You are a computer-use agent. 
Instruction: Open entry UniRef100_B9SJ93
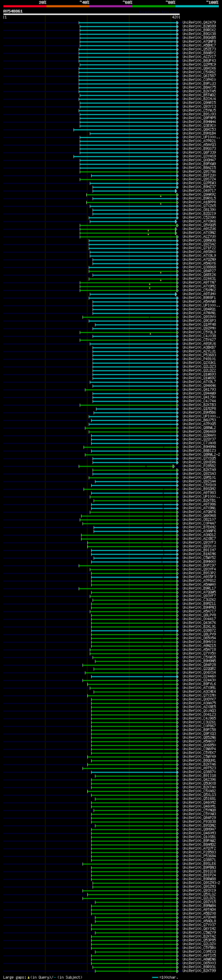point(199,114)
